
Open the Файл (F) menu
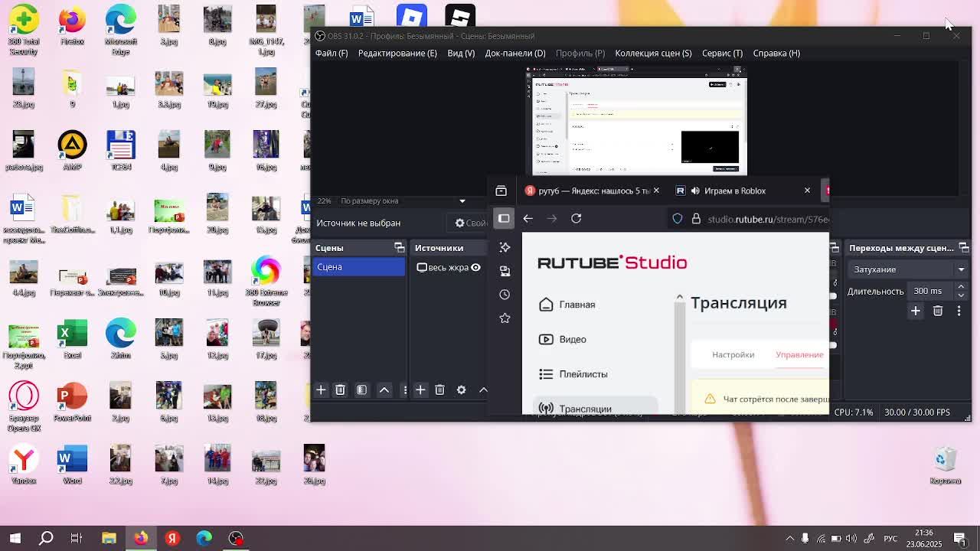332,54
